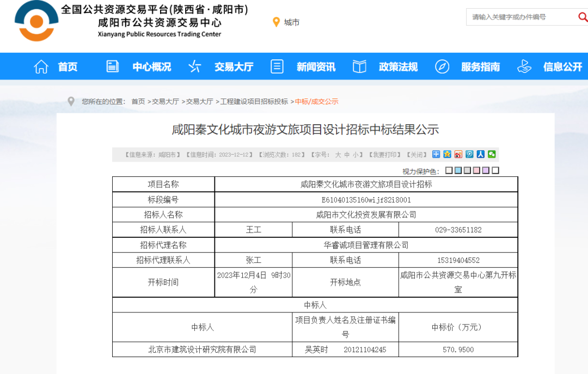Open the 中心概况 navigation menu item

click(x=151, y=67)
